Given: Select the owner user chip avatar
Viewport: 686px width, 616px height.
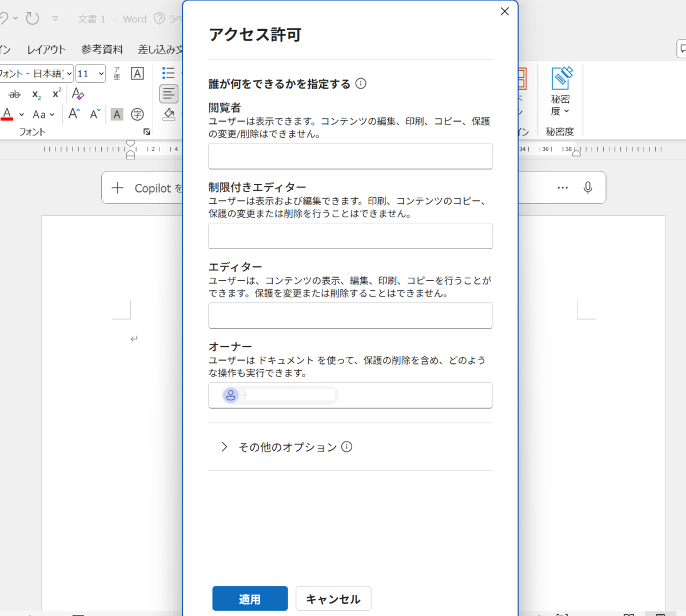Looking at the screenshot, I should tap(230, 395).
